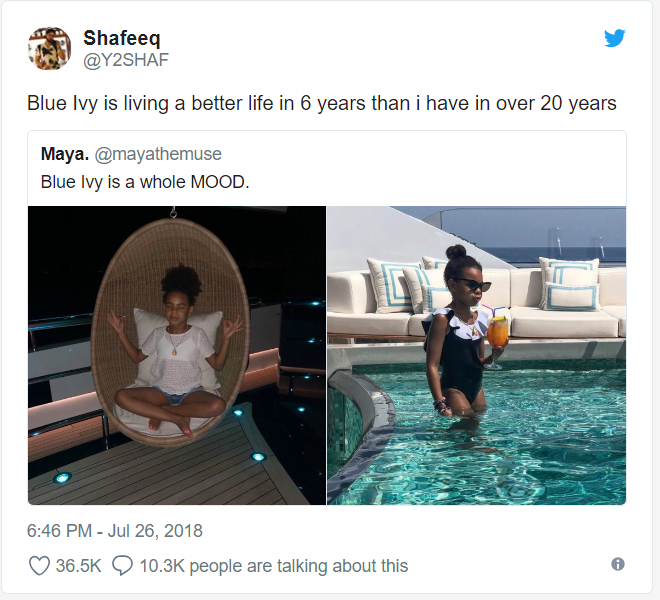The width and height of the screenshot is (660, 600).
Task: Open the Shafeeq display name
Action: [x=122, y=38]
